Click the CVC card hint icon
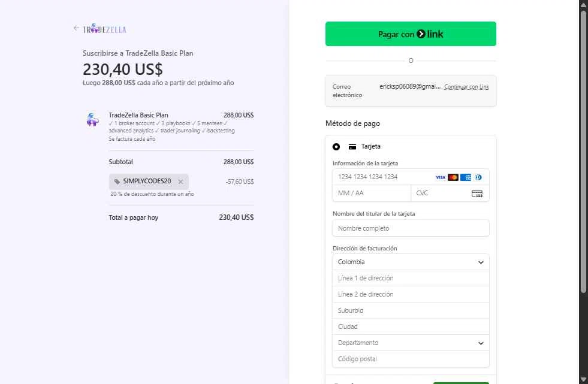The height and width of the screenshot is (384, 588). [x=477, y=193]
